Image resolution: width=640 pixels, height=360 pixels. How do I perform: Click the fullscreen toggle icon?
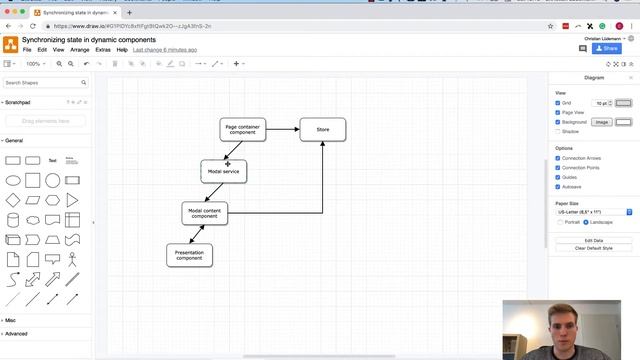[616, 64]
